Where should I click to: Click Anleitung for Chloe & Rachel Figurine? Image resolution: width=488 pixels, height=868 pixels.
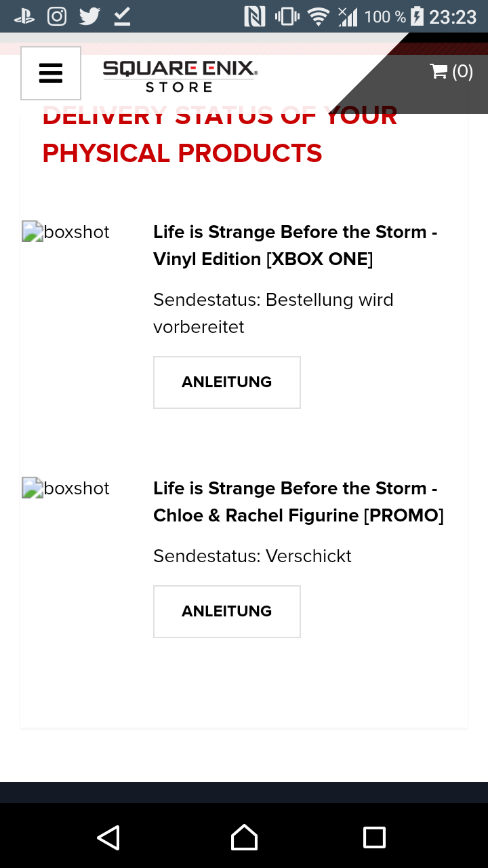coord(226,612)
